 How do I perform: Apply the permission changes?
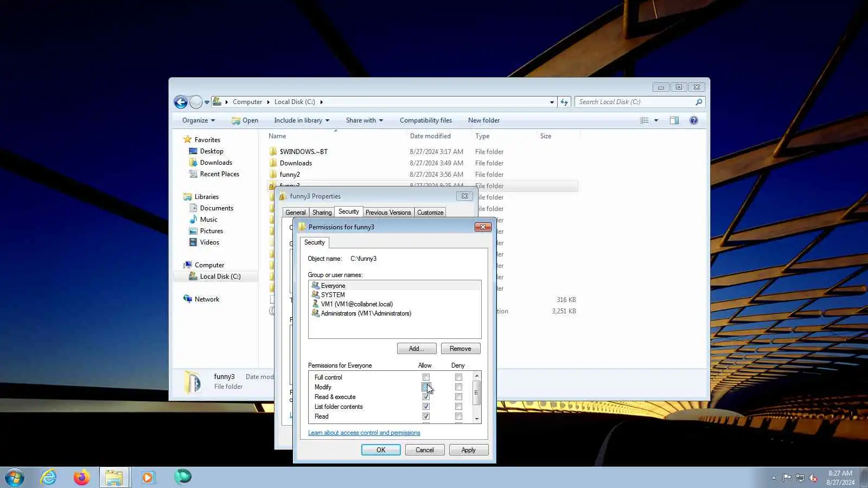(469, 450)
